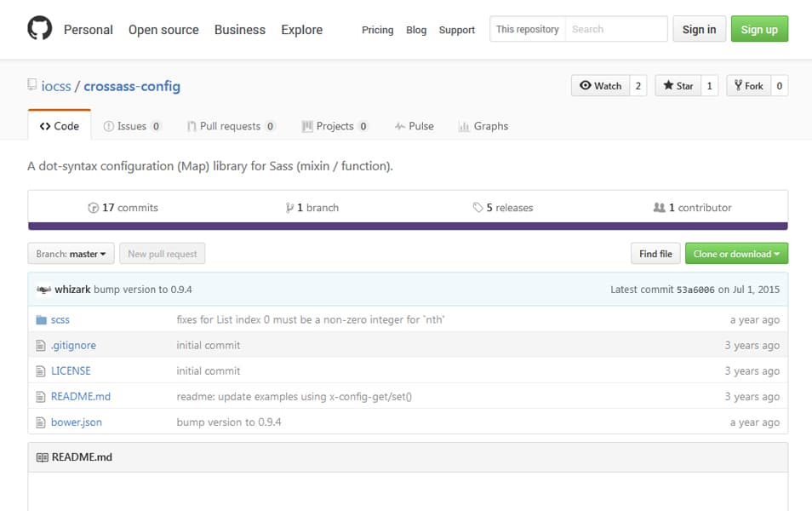Focus the repository Search field
The image size is (812, 511).
pos(616,29)
